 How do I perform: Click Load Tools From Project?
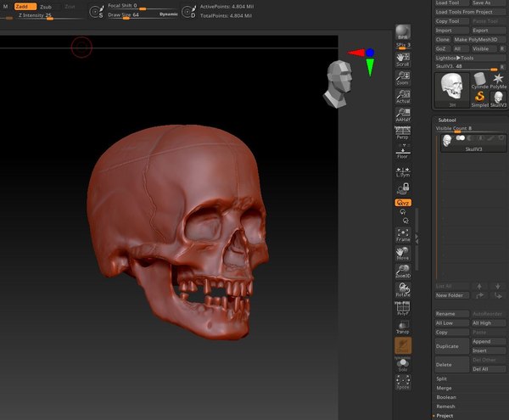470,12
